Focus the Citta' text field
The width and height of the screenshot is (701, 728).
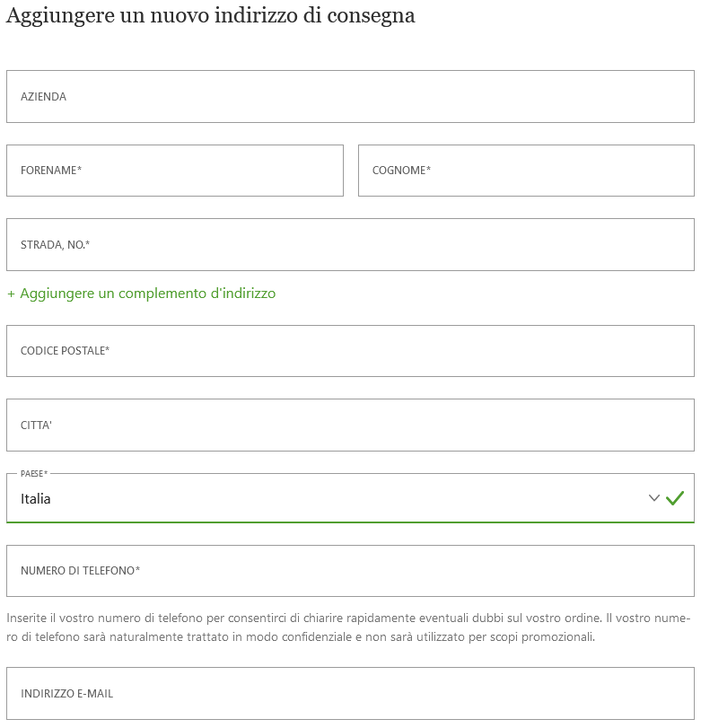[350, 425]
